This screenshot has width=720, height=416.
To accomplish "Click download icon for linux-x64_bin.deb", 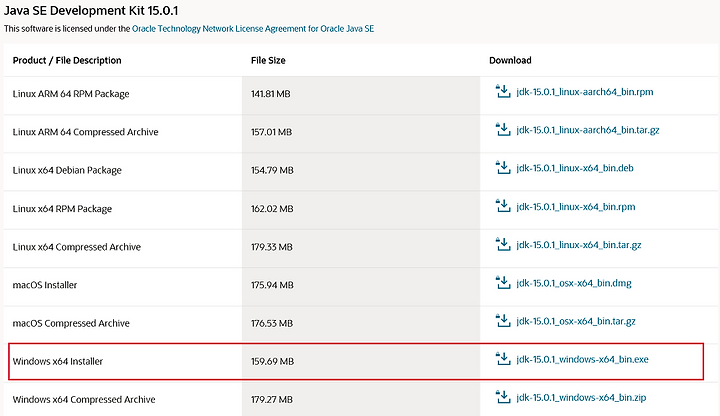I will [503, 168].
